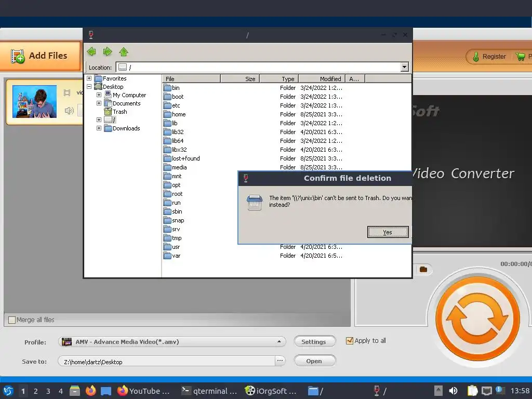Sort by the Modified column header

coord(322,79)
